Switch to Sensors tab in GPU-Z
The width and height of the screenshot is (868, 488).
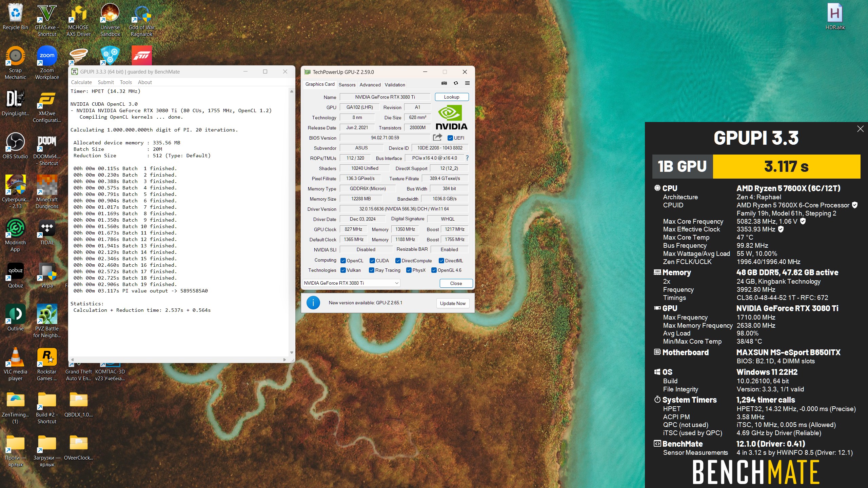pos(347,85)
